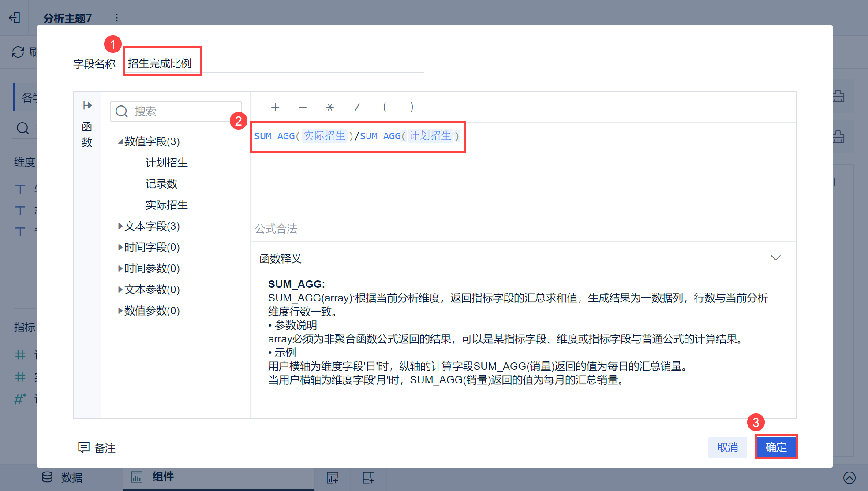This screenshot has height=491, width=868.
Task: Click the 备注 note icon
Action: [x=84, y=447]
